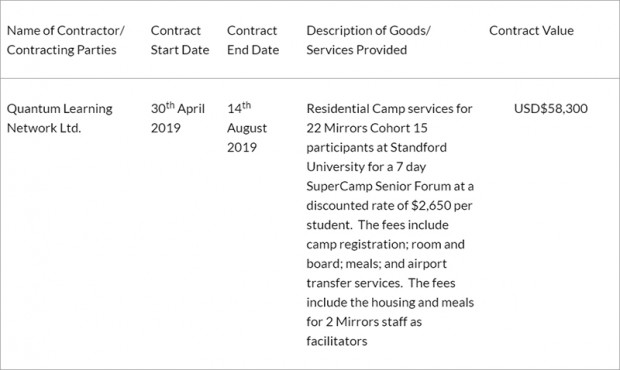This screenshot has width=620, height=370.
Task: Click the '22 Mirrors Cohort 15' line
Action: point(367,128)
